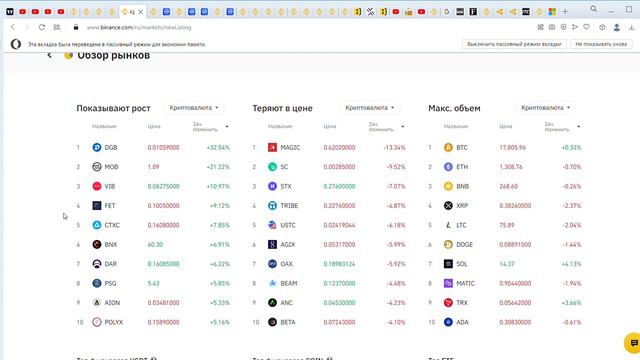Click the DGB coin icon

(x=97, y=147)
